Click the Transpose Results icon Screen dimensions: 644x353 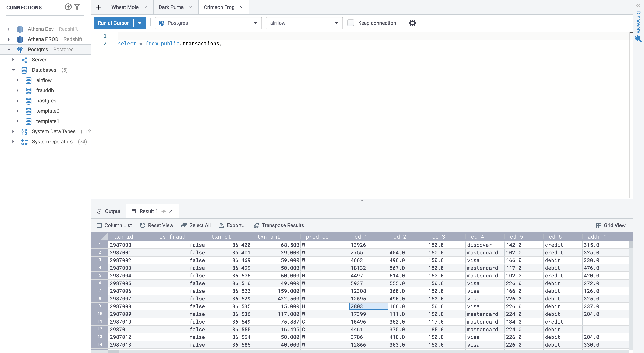point(256,225)
